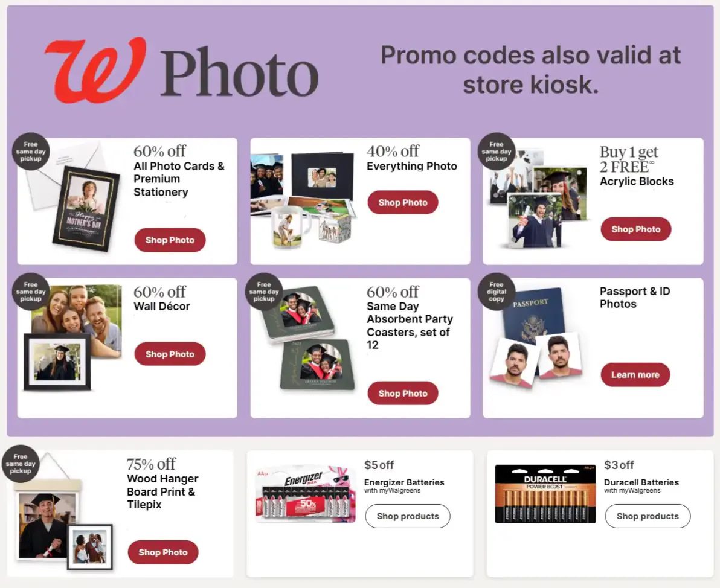Image resolution: width=720 pixels, height=588 pixels.
Task: Click Free digital copy badge on Passport card
Action: [x=497, y=292]
